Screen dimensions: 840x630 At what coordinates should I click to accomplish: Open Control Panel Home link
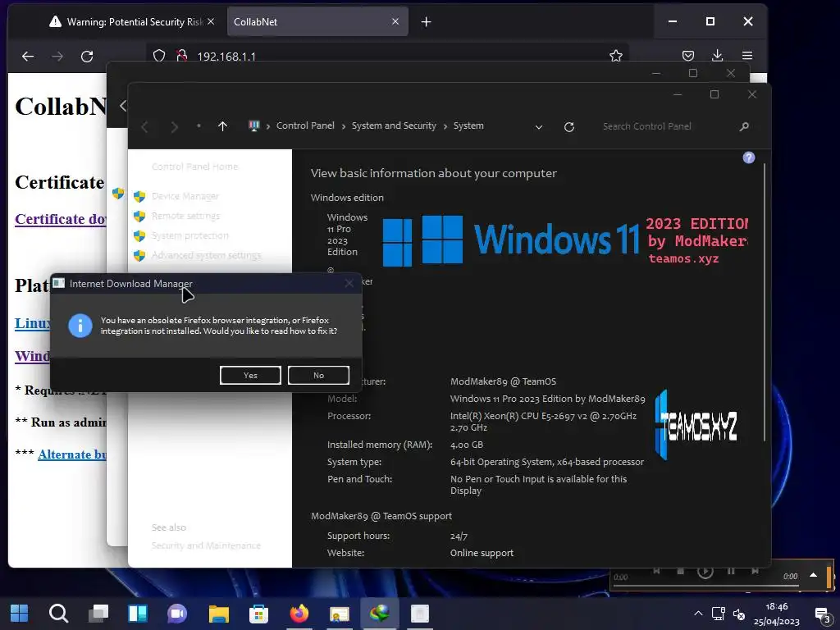[x=195, y=167]
